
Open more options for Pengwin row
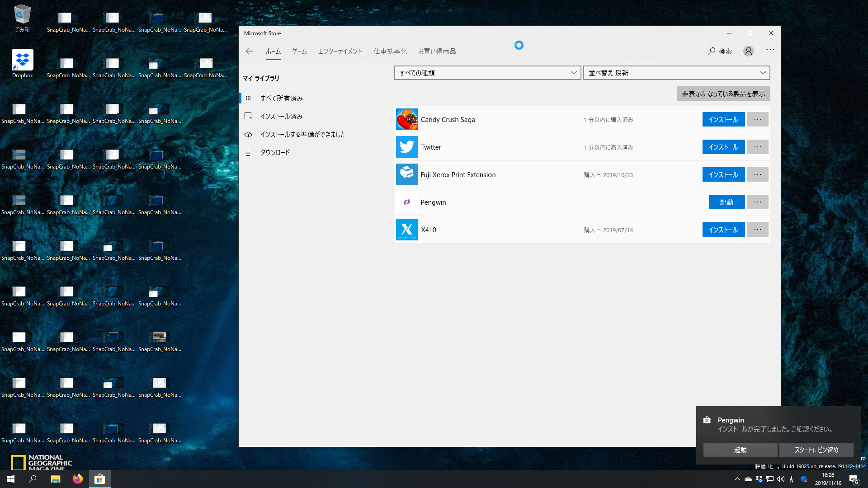[x=757, y=202]
